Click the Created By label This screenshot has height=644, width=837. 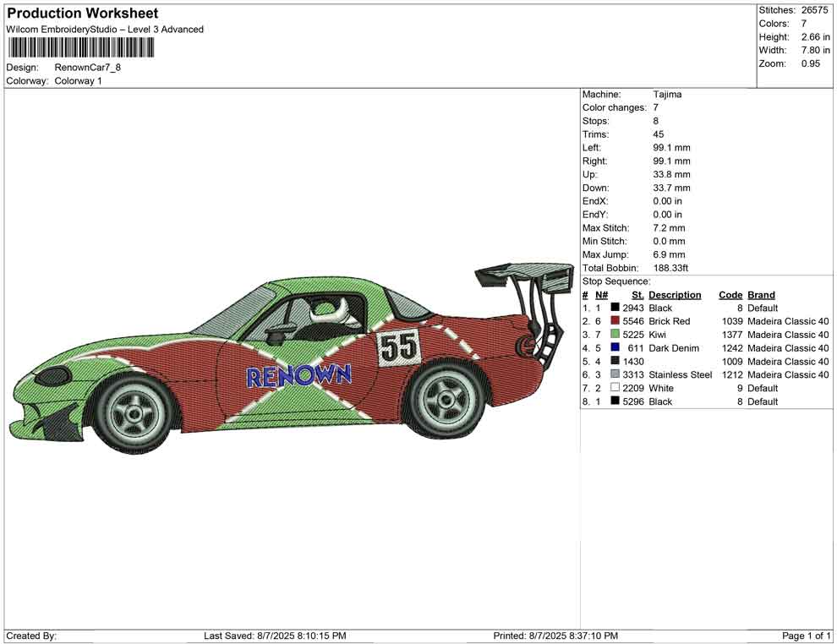[x=31, y=636]
